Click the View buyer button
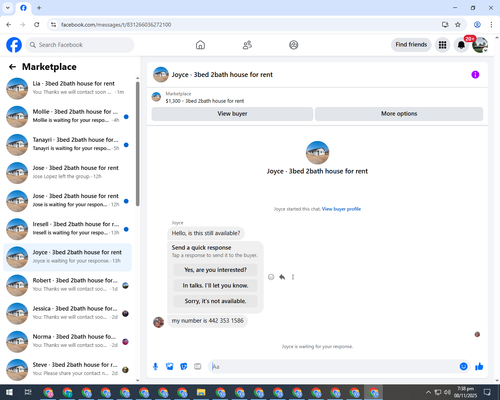500x400 pixels. coord(232,114)
